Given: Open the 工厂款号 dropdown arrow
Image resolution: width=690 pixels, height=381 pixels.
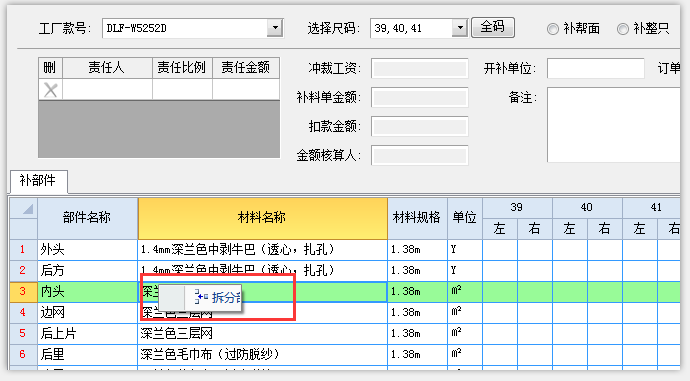Looking at the screenshot, I should (x=275, y=28).
